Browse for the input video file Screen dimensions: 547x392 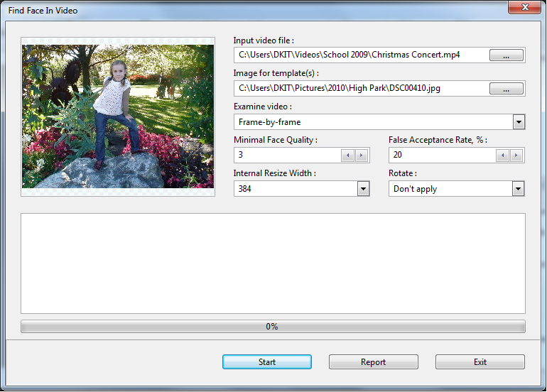pos(507,55)
